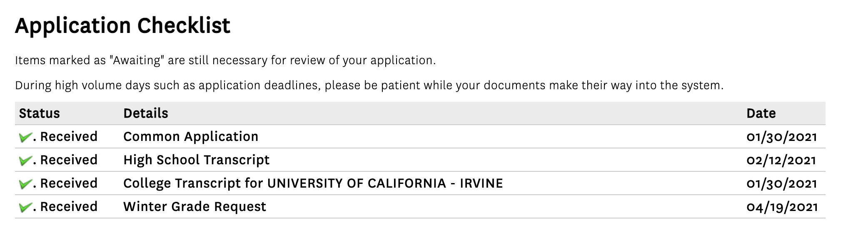Click the Common Application 01/30/2021 date

[x=782, y=137]
